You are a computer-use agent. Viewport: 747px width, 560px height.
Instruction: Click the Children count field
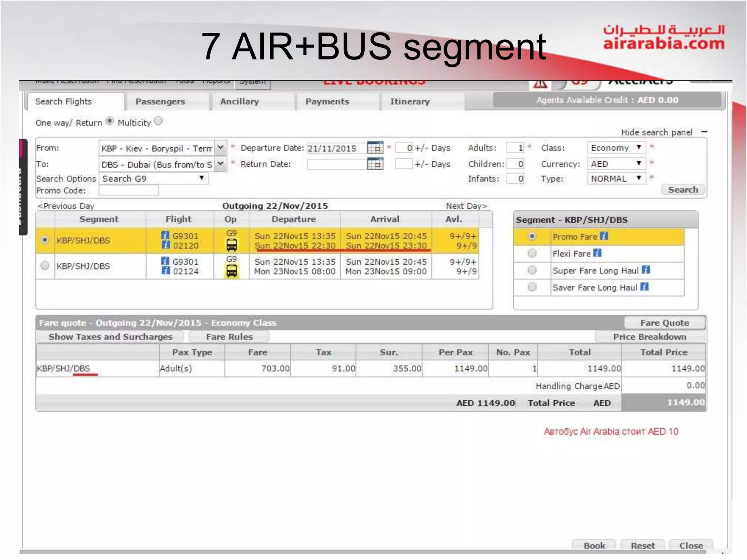[x=515, y=164]
